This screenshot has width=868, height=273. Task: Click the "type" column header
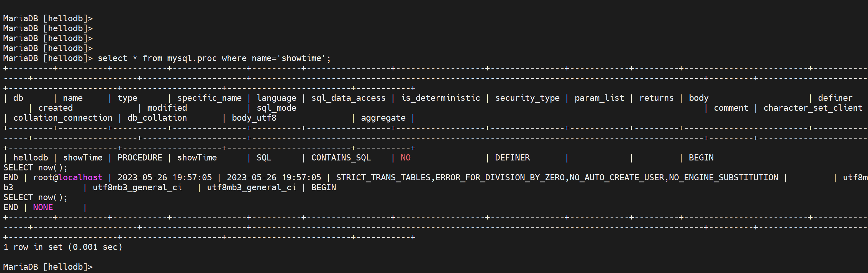click(x=127, y=98)
